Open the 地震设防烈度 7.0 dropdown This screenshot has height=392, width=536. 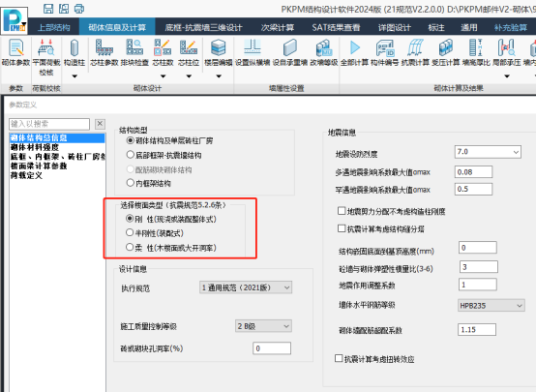tap(488, 152)
